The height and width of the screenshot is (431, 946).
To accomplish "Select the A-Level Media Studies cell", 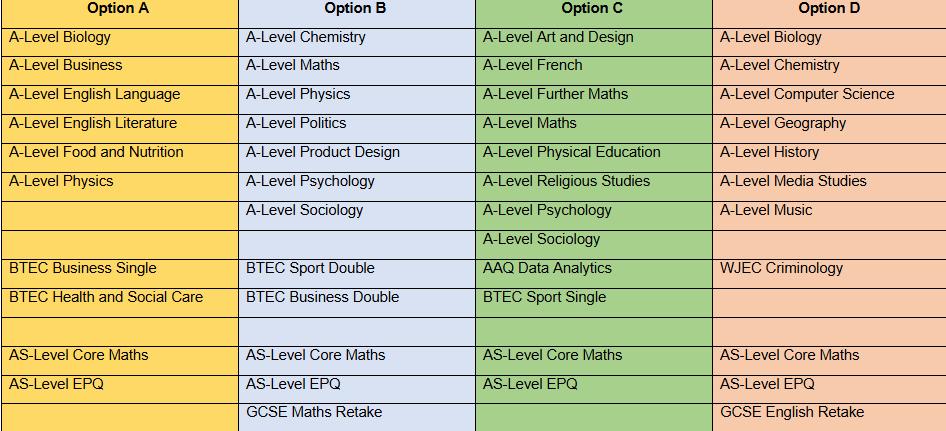I will 793,182.
